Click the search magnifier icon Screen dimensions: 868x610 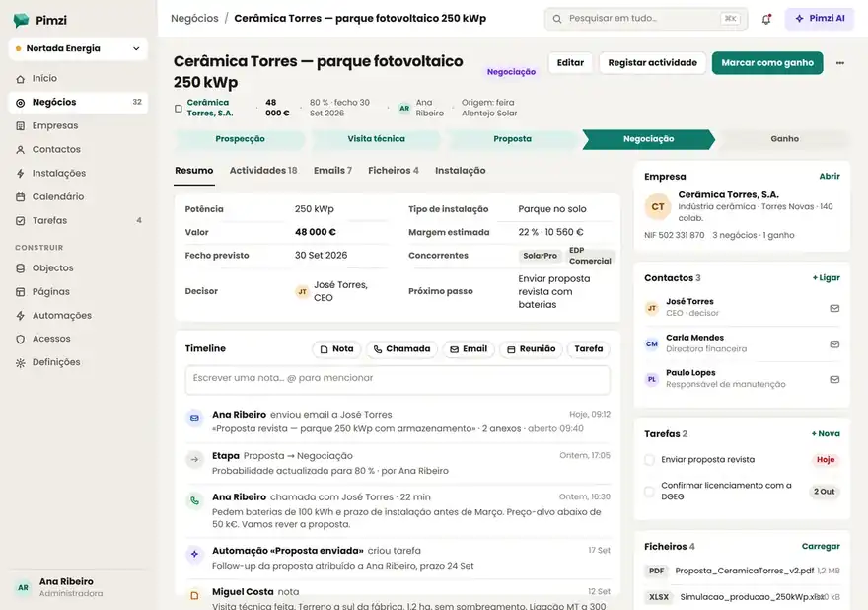pyautogui.click(x=557, y=19)
